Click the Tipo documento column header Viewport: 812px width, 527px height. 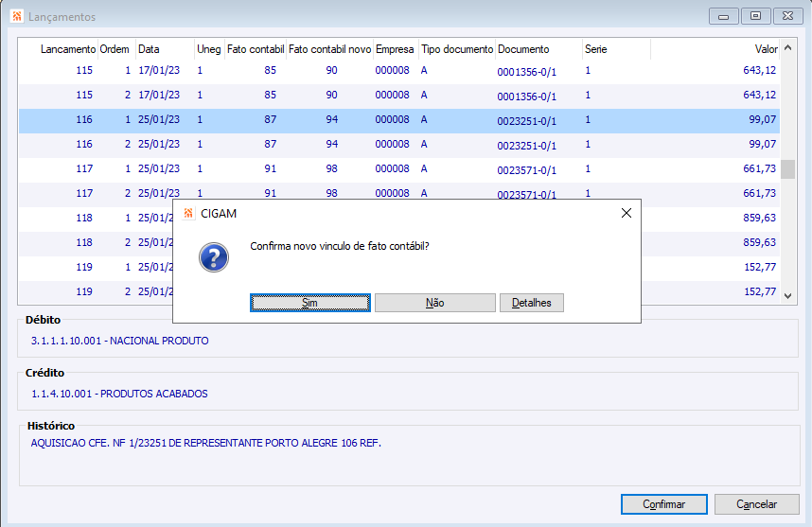pos(457,49)
